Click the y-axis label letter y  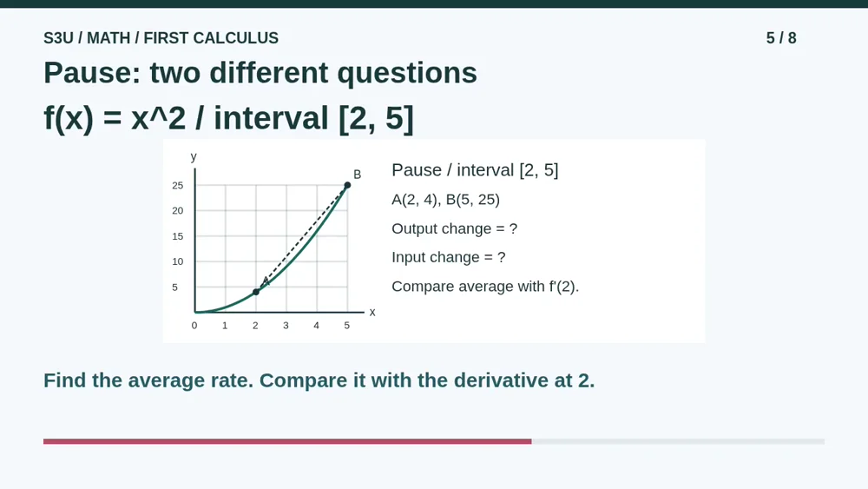click(194, 156)
